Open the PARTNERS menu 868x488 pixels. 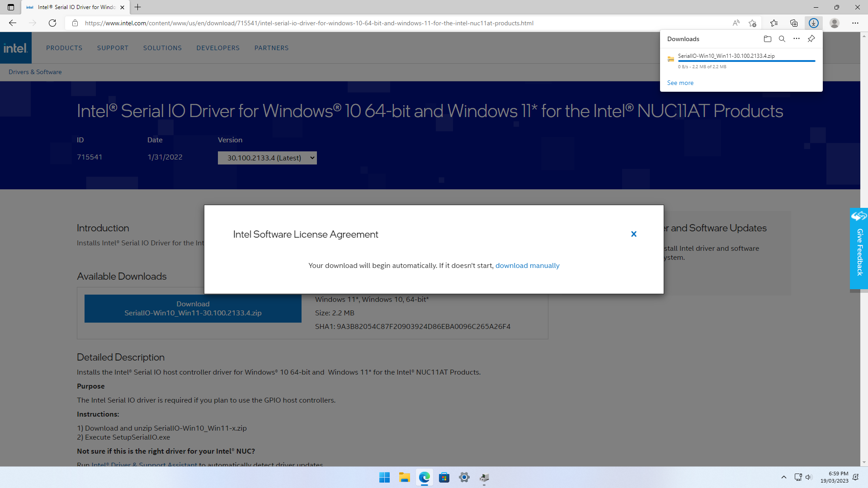tap(272, 48)
